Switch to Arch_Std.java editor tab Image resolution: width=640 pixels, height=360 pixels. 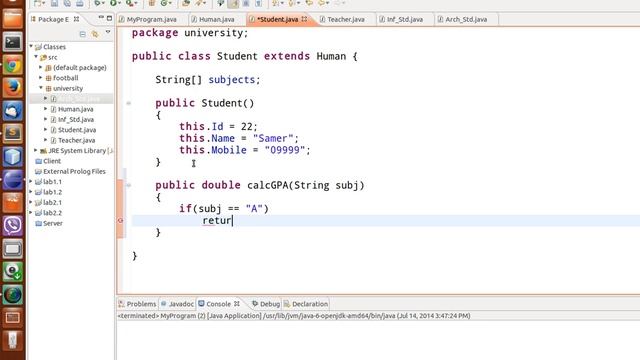point(466,19)
